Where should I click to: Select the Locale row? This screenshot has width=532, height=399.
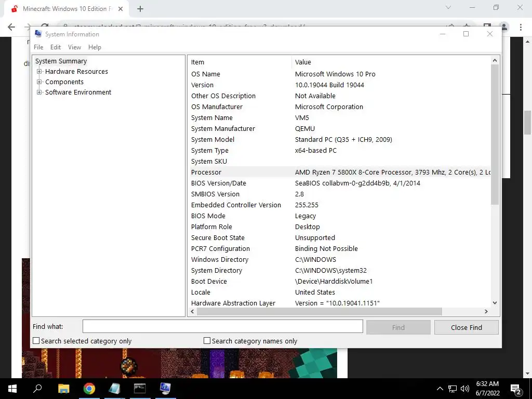pos(339,292)
